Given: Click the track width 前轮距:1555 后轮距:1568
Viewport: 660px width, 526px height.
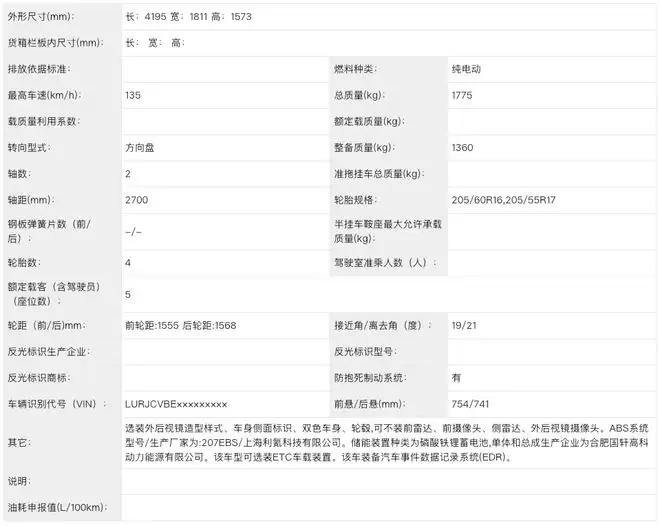Looking at the screenshot, I should tap(181, 326).
